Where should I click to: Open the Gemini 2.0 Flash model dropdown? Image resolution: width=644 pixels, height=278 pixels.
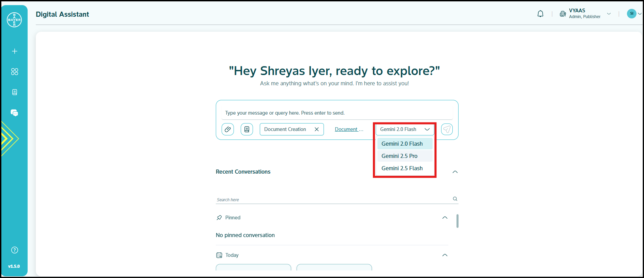[x=405, y=129]
